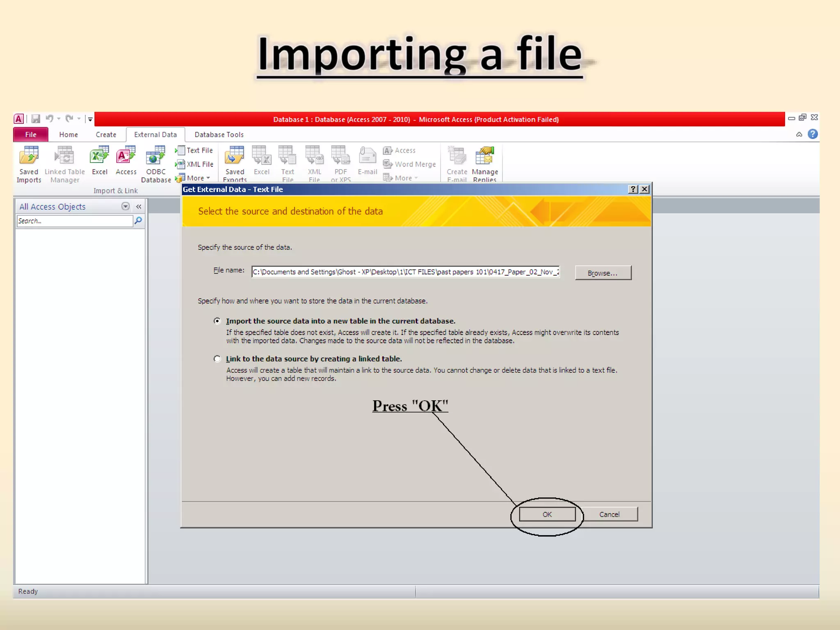Click the Browse... button
The height and width of the screenshot is (630, 840).
click(x=603, y=273)
